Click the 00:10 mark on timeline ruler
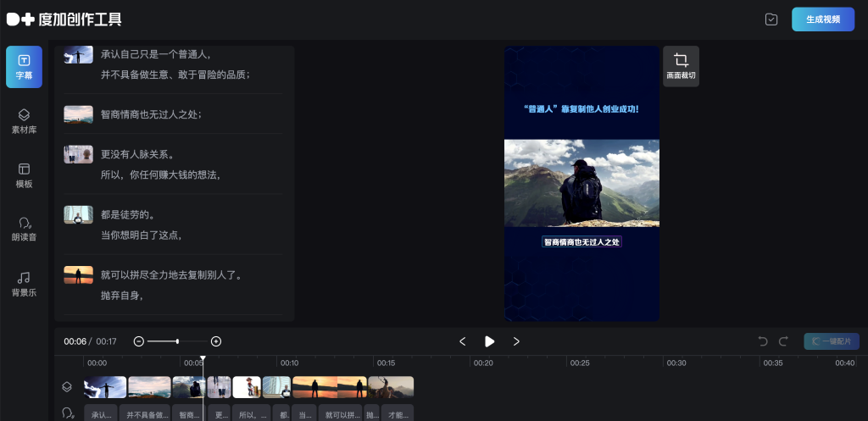868x421 pixels. click(x=289, y=363)
